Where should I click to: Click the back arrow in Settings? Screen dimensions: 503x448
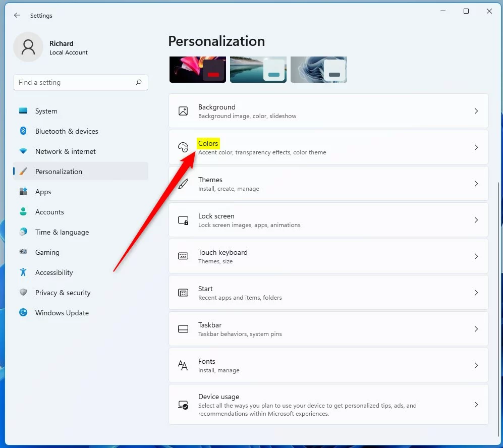tap(17, 15)
